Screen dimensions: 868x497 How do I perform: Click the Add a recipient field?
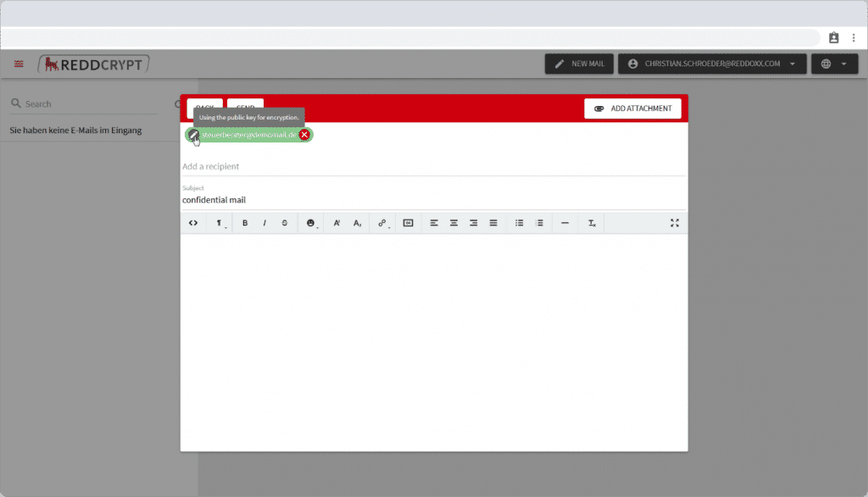tap(434, 166)
